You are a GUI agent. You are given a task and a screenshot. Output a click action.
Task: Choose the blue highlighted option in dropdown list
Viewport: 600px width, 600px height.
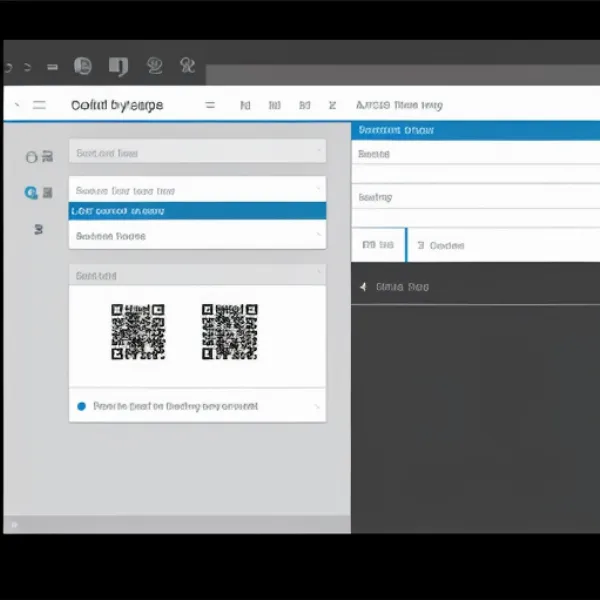(x=197, y=211)
